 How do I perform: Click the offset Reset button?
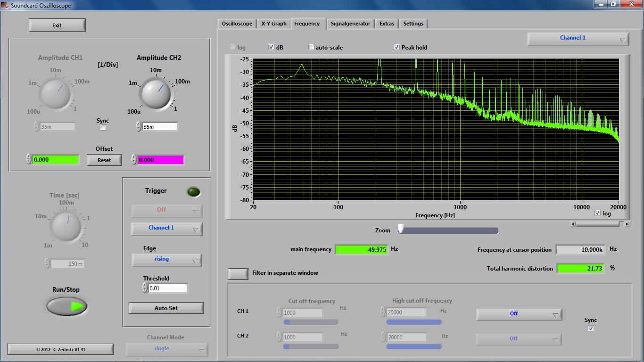coord(104,160)
